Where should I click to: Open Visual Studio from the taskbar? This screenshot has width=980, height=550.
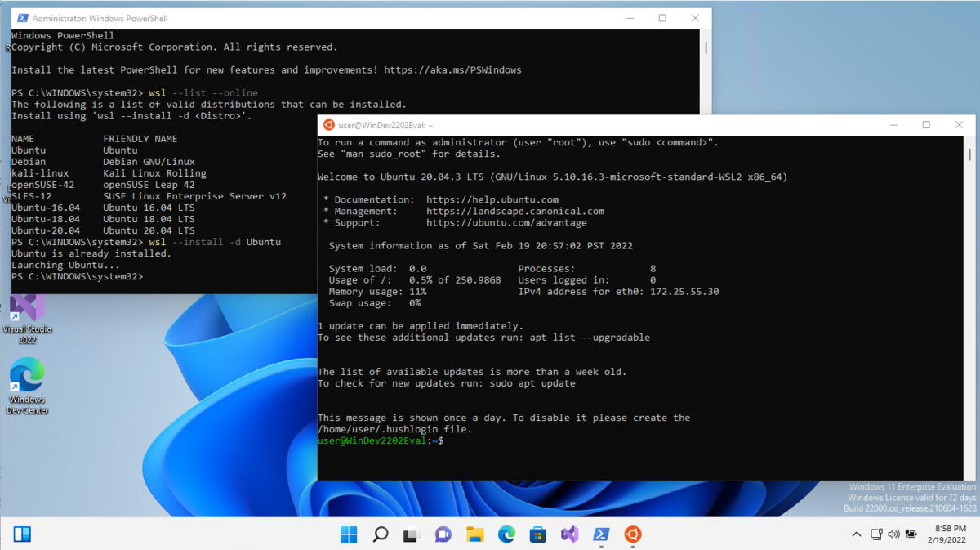click(x=569, y=534)
